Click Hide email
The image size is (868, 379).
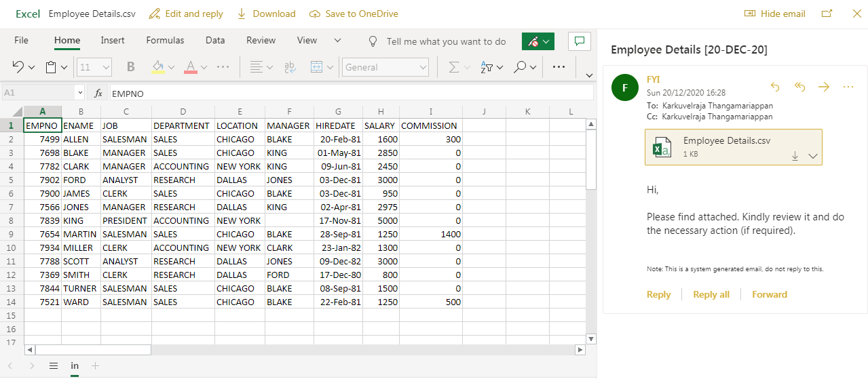(x=775, y=14)
